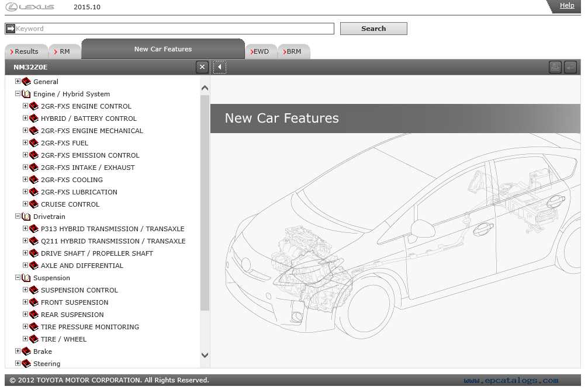588x390 pixels.
Task: Open the Help link
Action: (566, 6)
